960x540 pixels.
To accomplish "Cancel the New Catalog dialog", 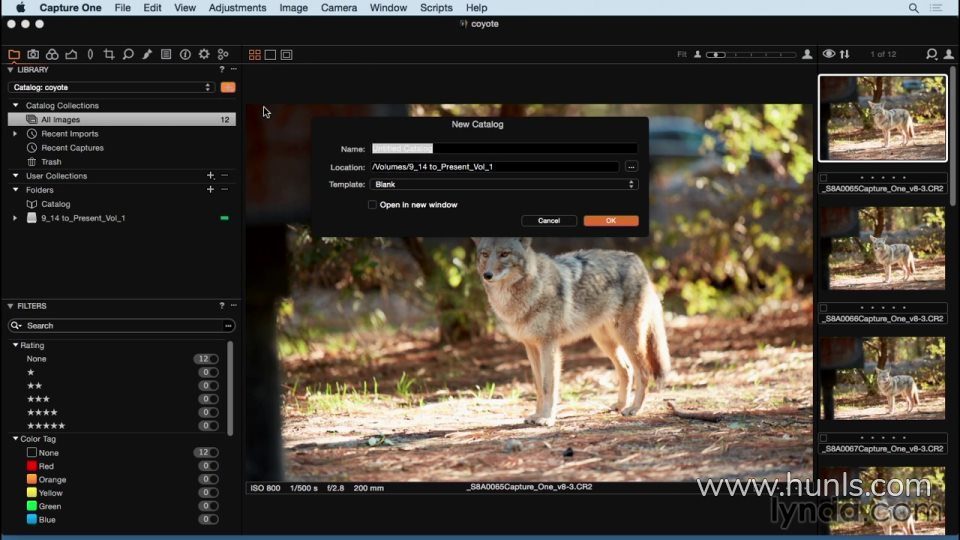I will (549, 220).
